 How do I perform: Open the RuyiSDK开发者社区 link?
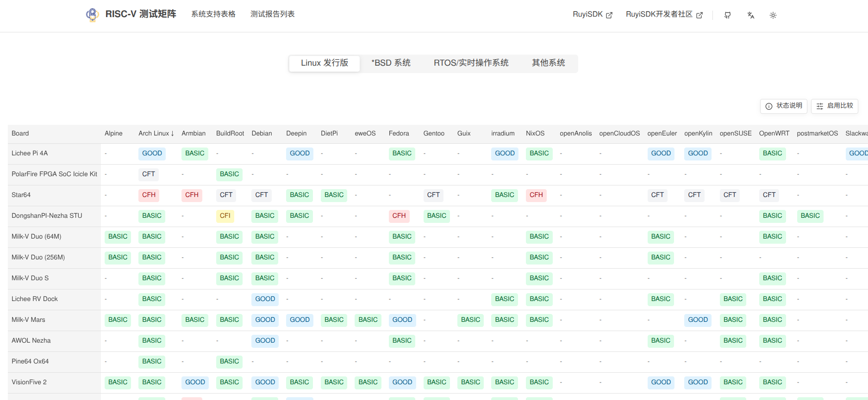664,14
